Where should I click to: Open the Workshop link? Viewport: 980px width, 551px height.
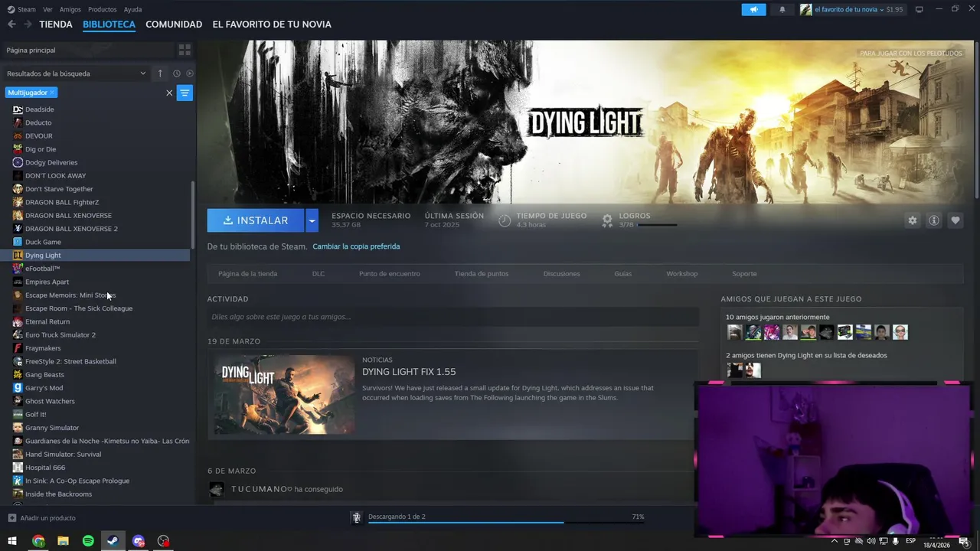[682, 273]
